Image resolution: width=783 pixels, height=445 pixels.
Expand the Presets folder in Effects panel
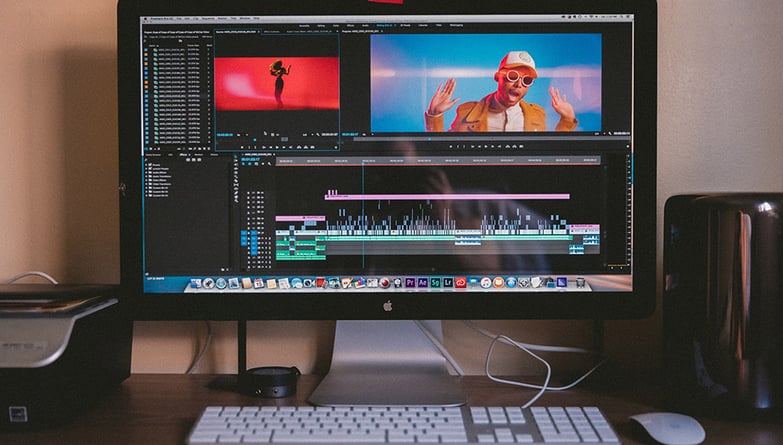click(x=146, y=165)
